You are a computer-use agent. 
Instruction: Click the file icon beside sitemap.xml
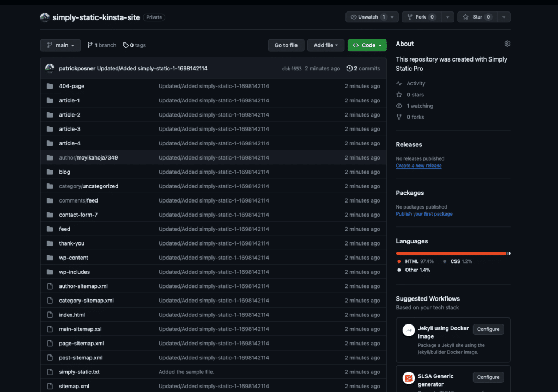[50, 387]
